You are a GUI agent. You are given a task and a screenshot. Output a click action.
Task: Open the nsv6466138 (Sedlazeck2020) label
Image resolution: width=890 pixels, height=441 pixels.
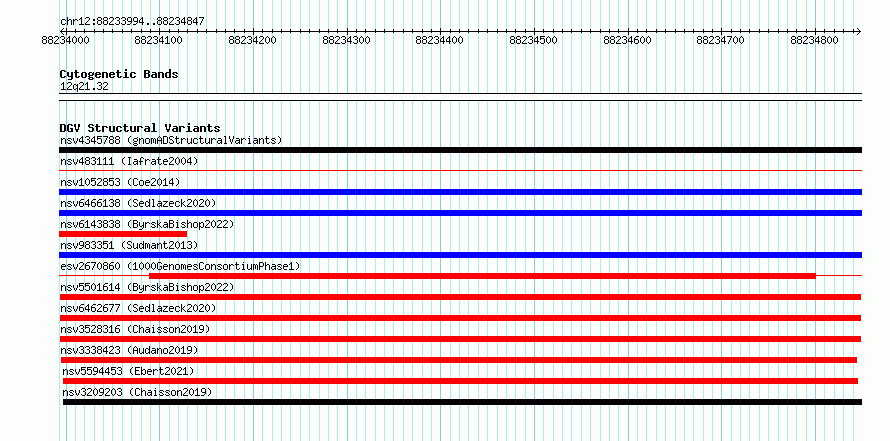tap(138, 203)
